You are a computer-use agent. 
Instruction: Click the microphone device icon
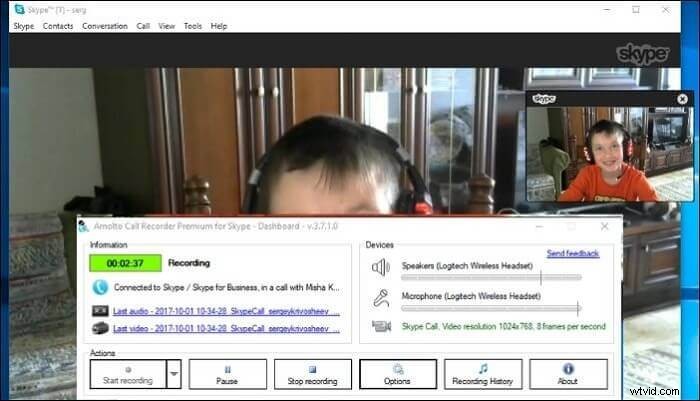click(x=381, y=298)
